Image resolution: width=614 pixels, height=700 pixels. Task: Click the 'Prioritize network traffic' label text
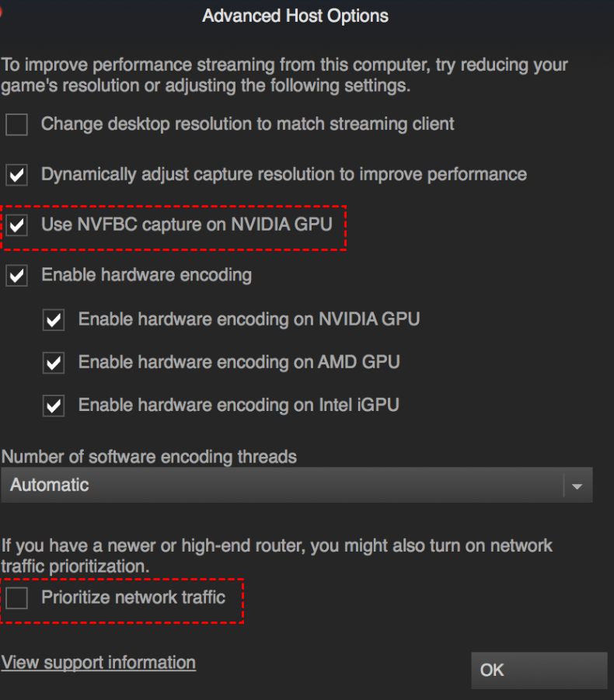[133, 597]
